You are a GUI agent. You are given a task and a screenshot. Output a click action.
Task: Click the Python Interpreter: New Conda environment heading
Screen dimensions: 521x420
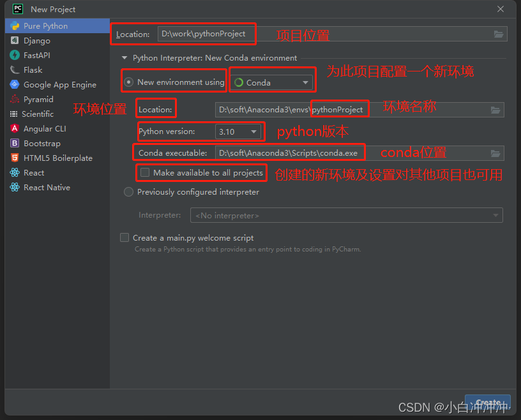click(215, 58)
